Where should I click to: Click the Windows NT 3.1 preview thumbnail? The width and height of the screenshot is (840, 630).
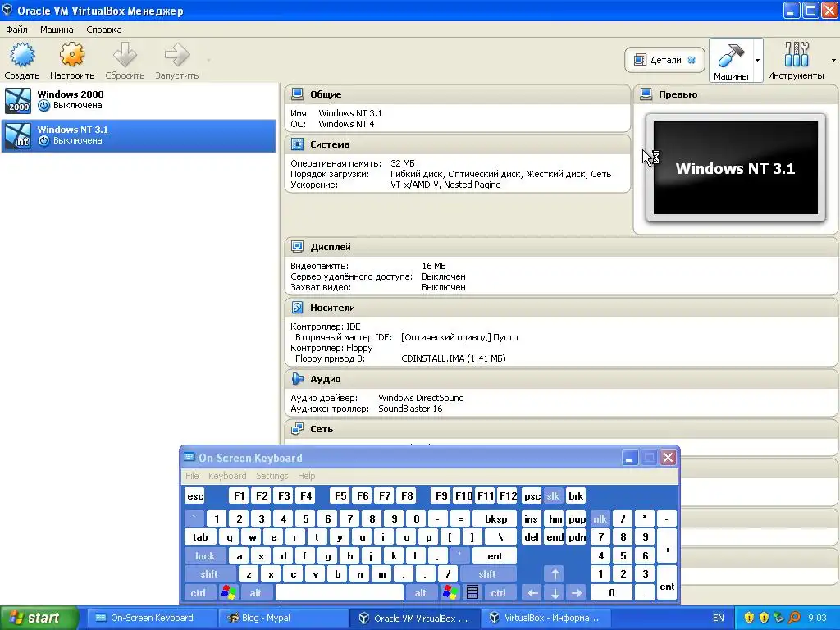pyautogui.click(x=736, y=167)
